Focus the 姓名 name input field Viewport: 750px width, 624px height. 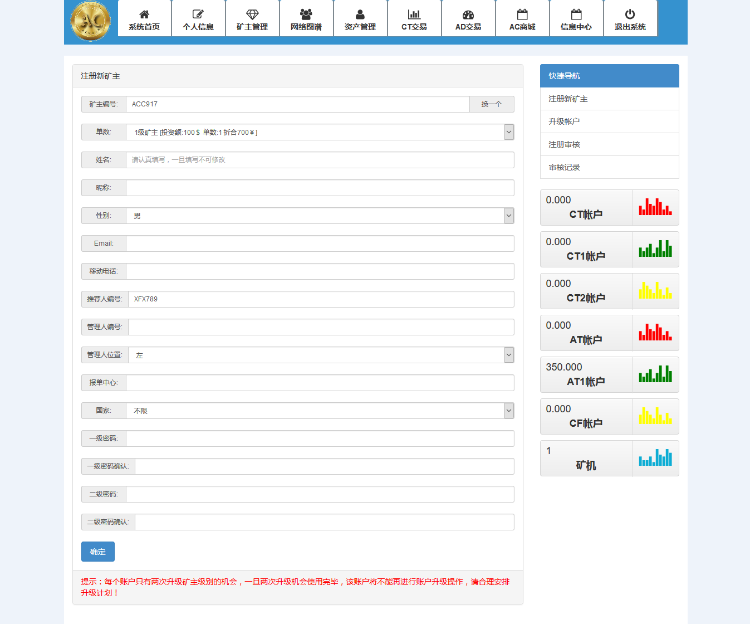coord(320,160)
